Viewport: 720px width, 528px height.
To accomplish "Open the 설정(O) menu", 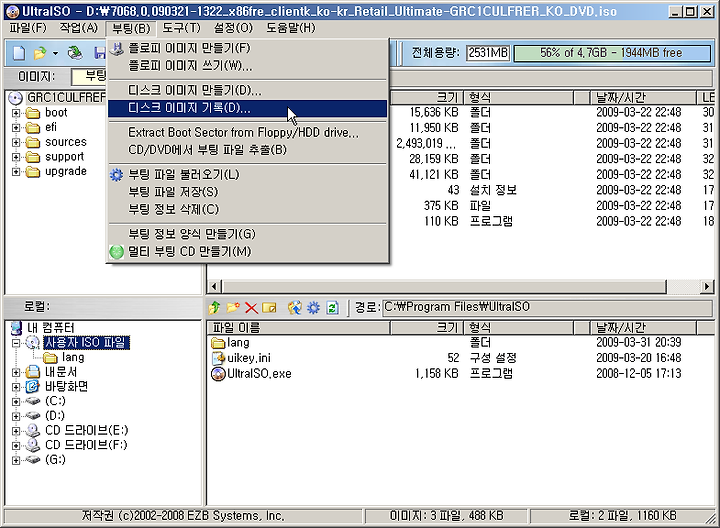I will 233,28.
